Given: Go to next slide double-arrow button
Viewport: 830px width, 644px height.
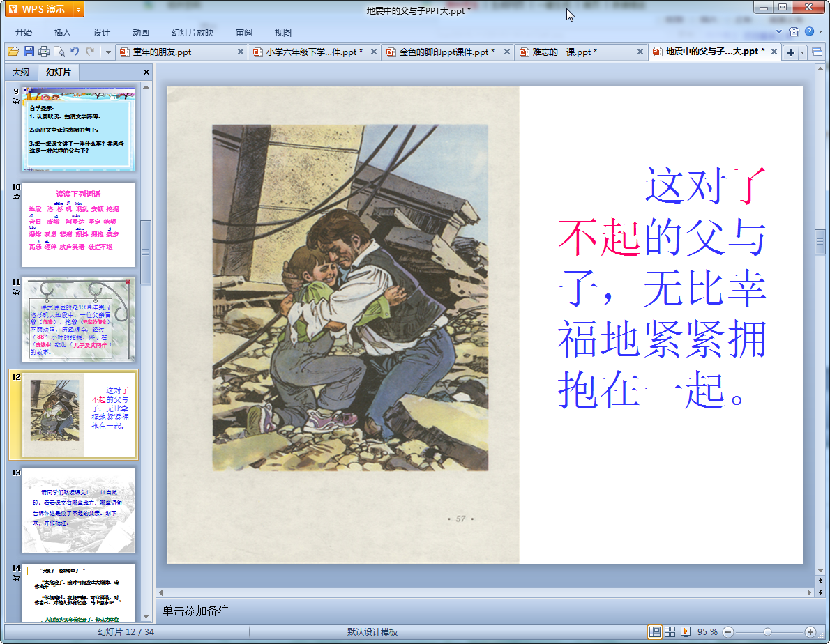Looking at the screenshot, I should click(820, 592).
